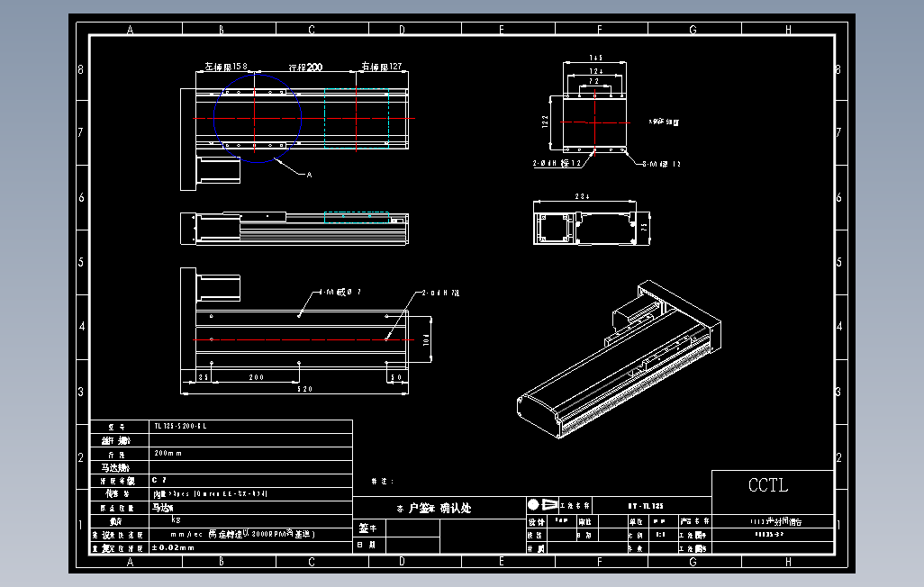Click the 35 dimension at bottom view left

(x=204, y=377)
